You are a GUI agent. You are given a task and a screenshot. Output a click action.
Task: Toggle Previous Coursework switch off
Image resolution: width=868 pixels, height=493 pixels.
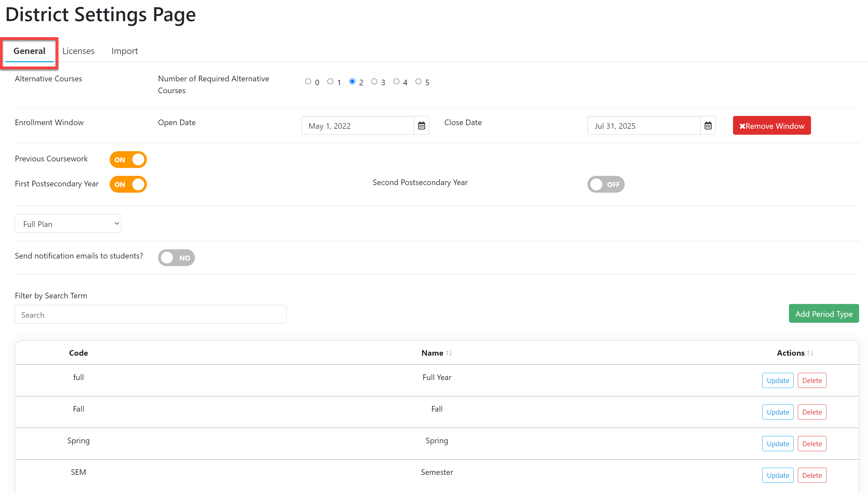tap(128, 159)
